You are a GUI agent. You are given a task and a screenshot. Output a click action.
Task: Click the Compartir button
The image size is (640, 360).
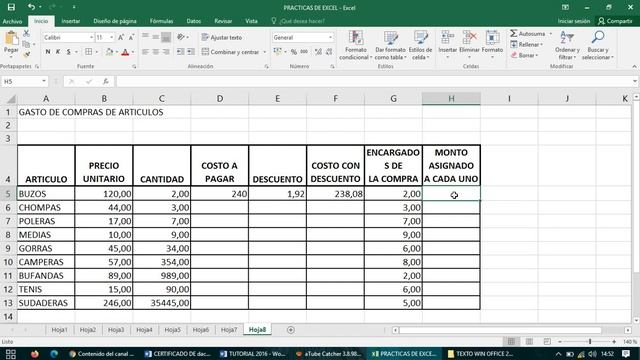(615, 21)
